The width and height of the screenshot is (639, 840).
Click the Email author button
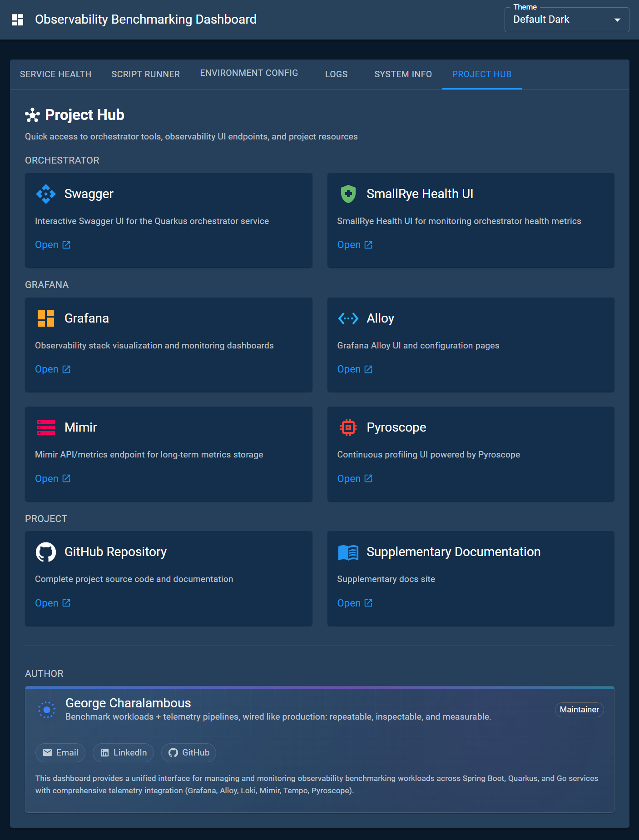coord(60,753)
